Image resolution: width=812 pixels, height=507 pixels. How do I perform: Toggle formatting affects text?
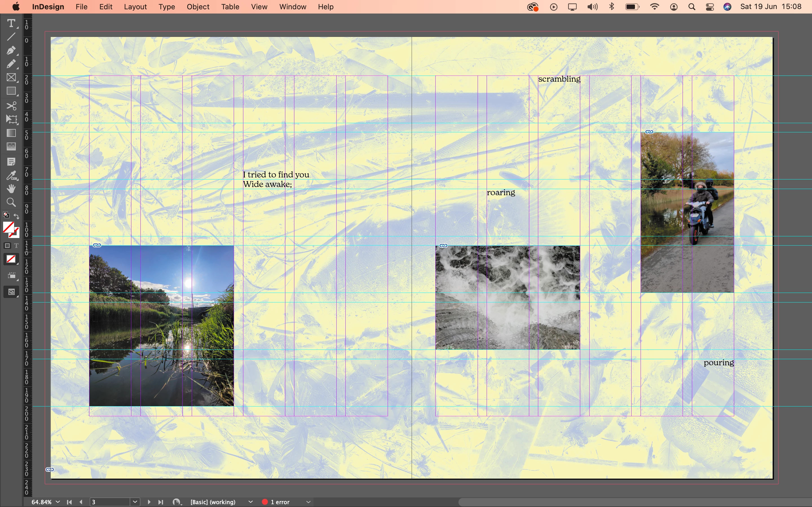pyautogui.click(x=16, y=246)
